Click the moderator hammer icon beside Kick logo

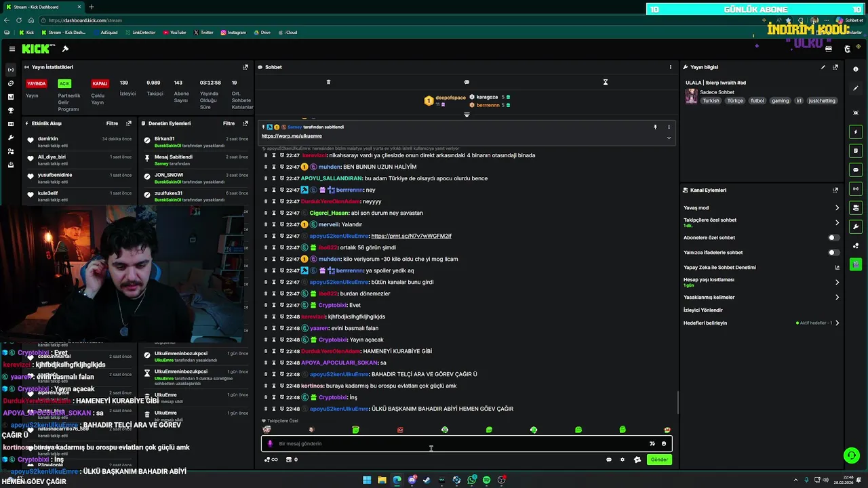(65, 49)
